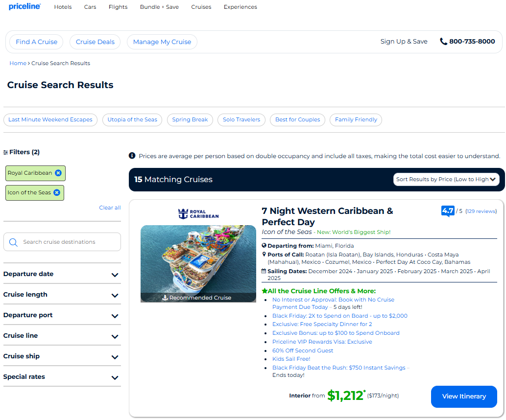Click New: World's Biggest Ship! text

click(x=354, y=232)
